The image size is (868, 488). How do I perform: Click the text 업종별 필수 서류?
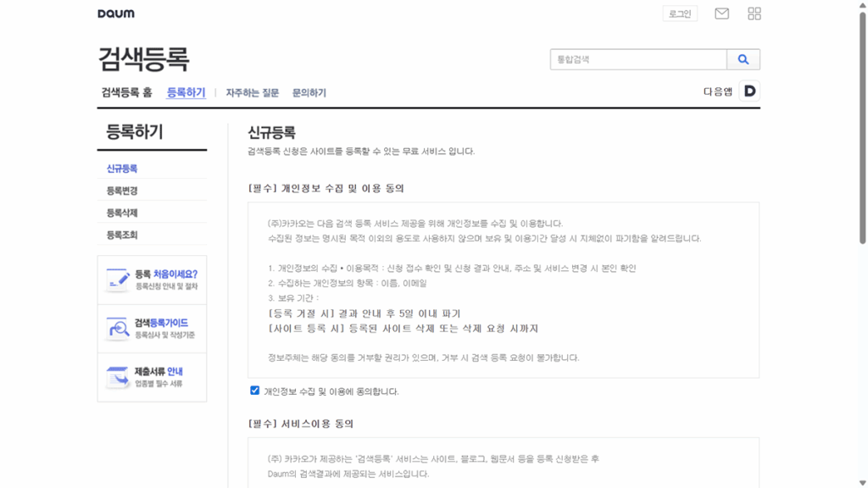[x=159, y=384]
